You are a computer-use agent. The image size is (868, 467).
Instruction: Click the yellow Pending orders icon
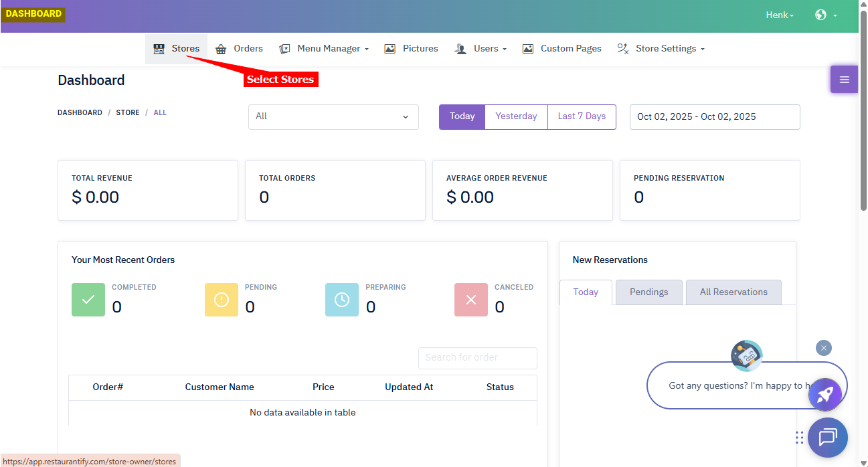222,300
